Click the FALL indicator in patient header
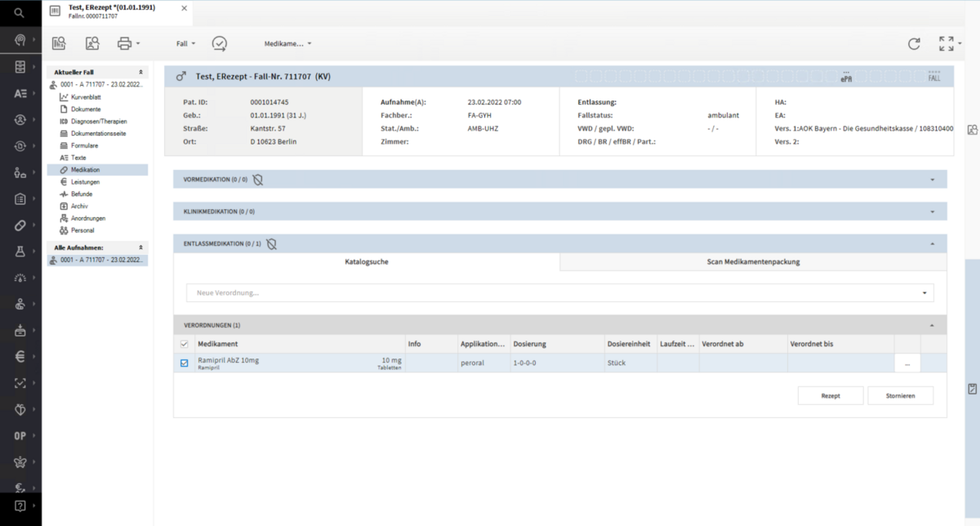Image resolution: width=980 pixels, height=526 pixels. point(934,77)
